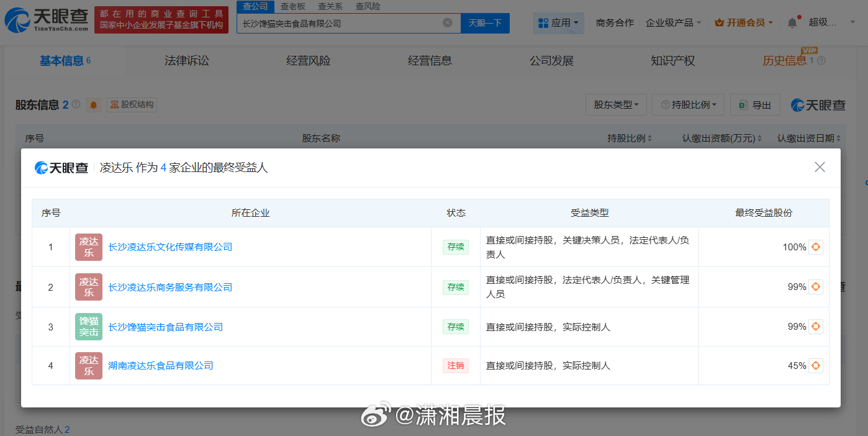
Task: Click 凌达乐 logo badge of 长沙凌达乐文化传媒
Action: tap(89, 247)
